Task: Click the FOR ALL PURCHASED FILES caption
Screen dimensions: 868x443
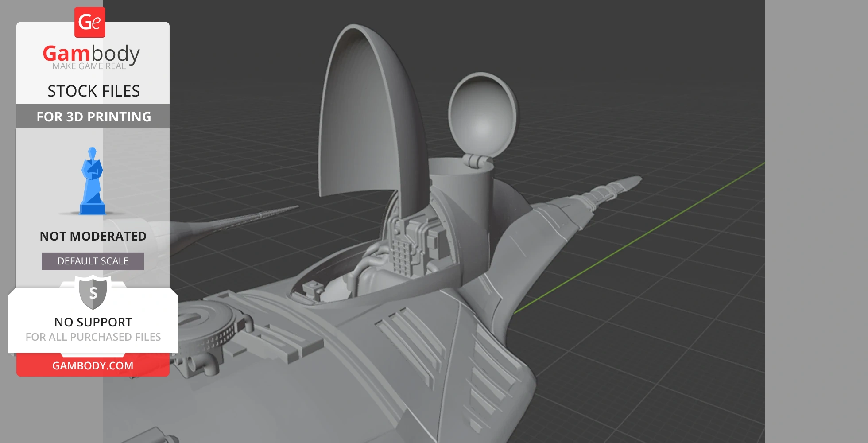Action: click(93, 337)
